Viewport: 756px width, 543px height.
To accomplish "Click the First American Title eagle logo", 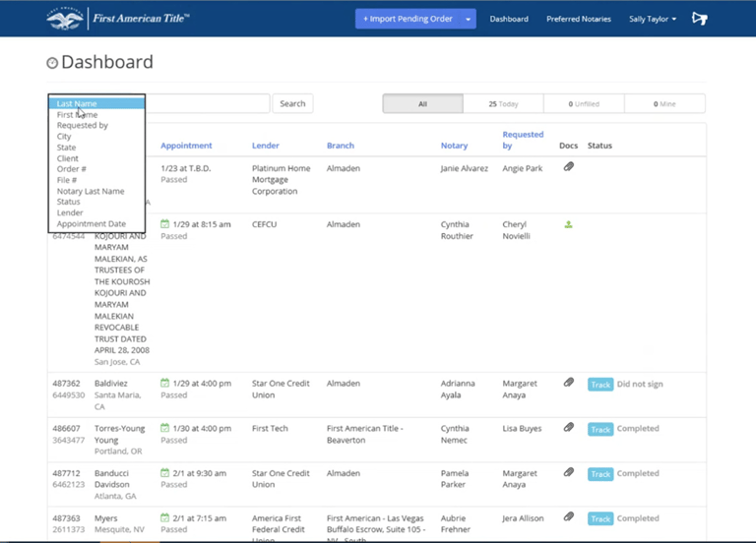I will (65, 19).
